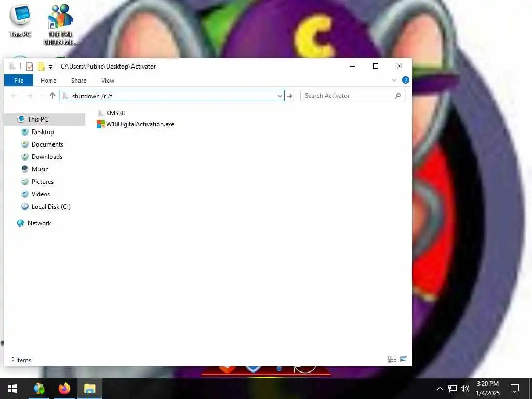Select Local Disk (C:) in navigation pane
Screen dimensions: 532x399
(x=51, y=207)
